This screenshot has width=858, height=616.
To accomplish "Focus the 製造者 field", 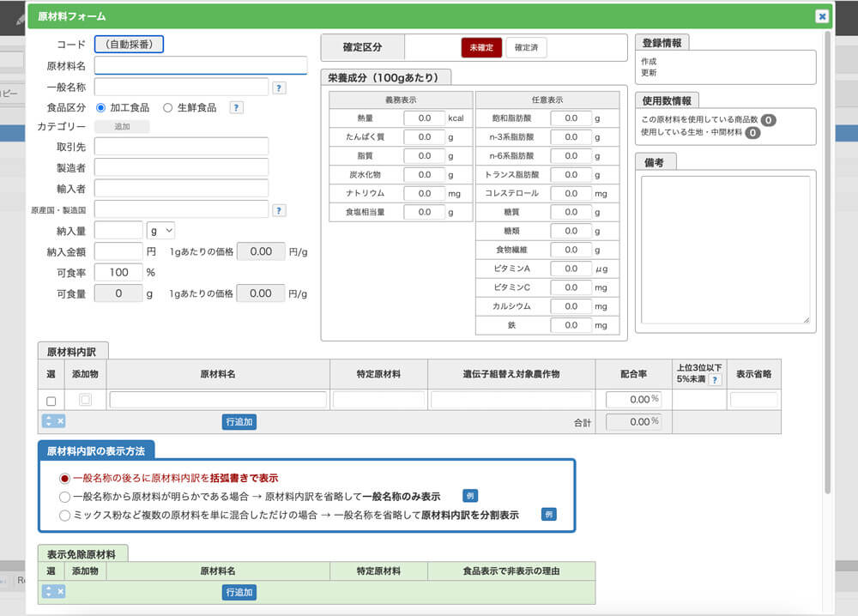I will click(x=182, y=167).
